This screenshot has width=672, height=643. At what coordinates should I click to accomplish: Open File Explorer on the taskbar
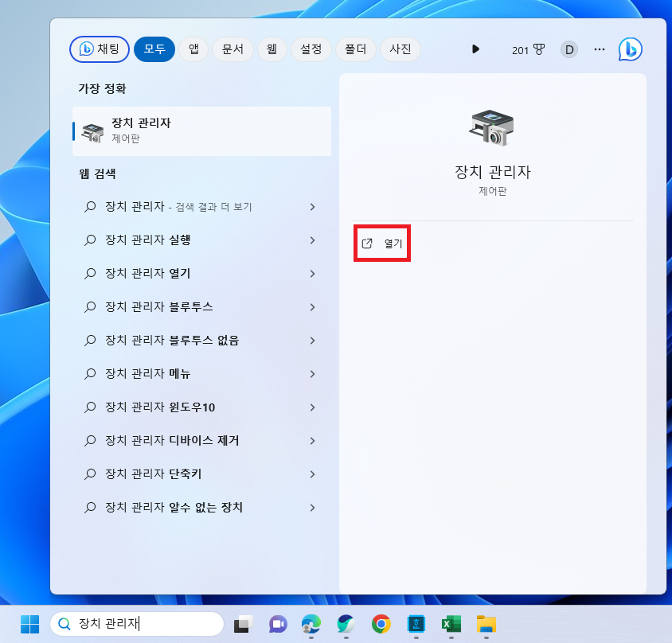tap(484, 624)
